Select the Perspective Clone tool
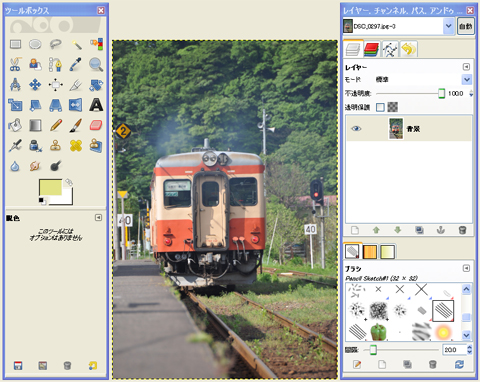 pos(96,146)
